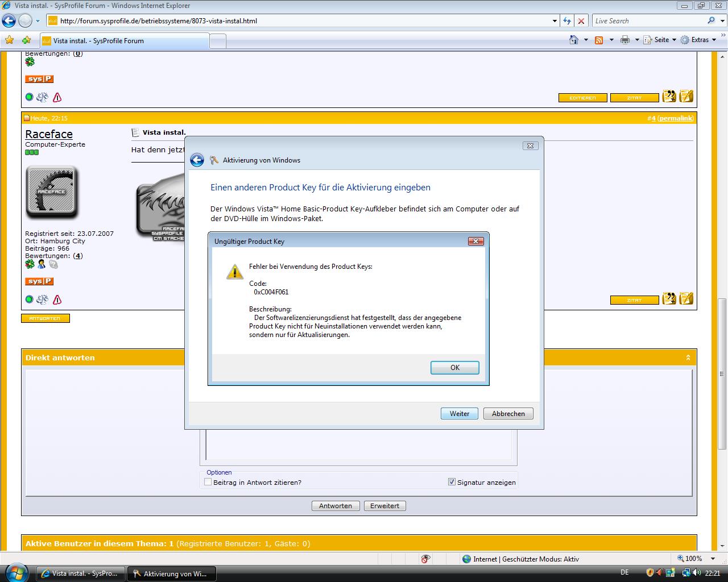The height and width of the screenshot is (582, 728).
Task: Check Beitrag in Antwort zitieren checkbox
Action: click(208, 482)
